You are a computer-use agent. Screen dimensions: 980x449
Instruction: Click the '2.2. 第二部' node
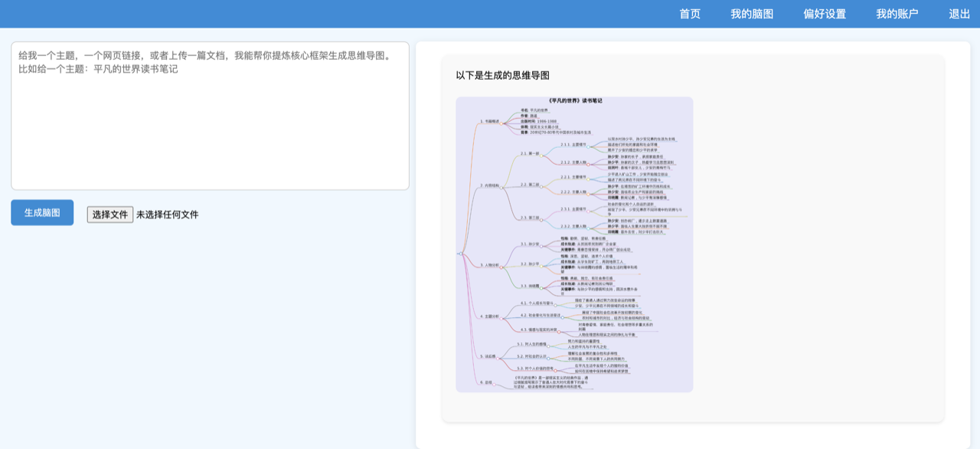pos(531,185)
